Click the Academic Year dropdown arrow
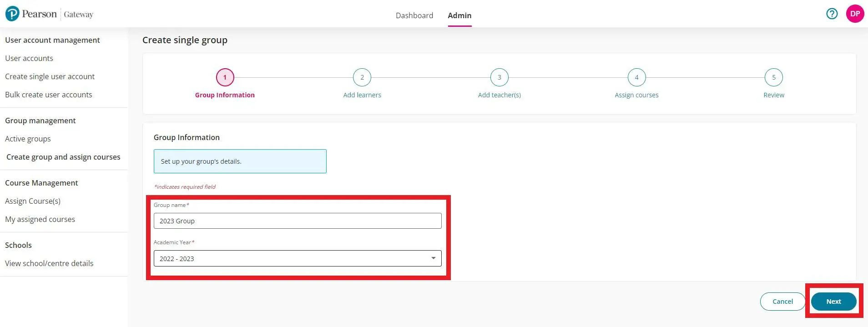Image resolution: width=868 pixels, height=327 pixels. coord(433,258)
